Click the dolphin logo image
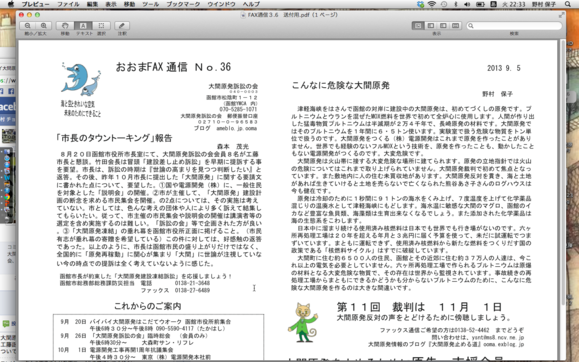Viewport: 579px width, 362px height. [x=81, y=79]
